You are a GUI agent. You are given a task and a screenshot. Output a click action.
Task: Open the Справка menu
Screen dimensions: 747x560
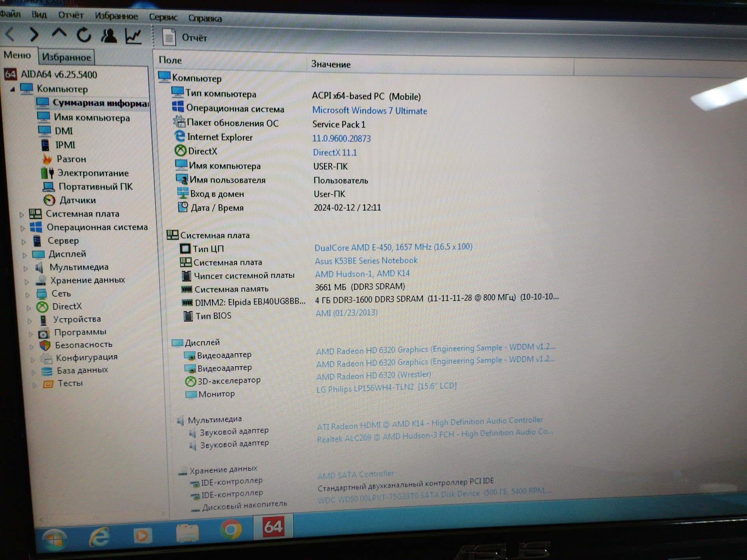tap(205, 18)
